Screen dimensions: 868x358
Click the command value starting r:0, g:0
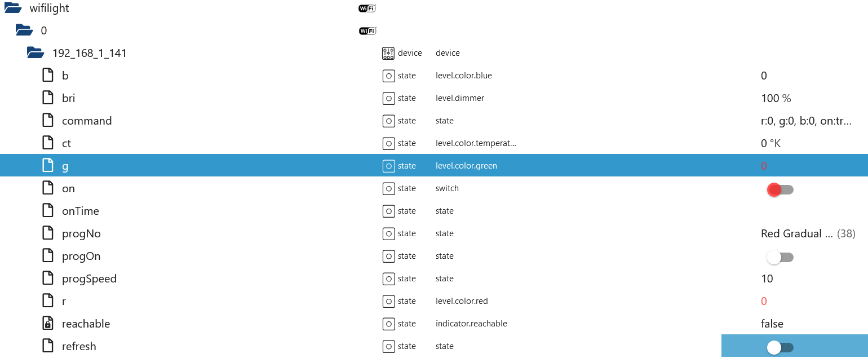806,121
